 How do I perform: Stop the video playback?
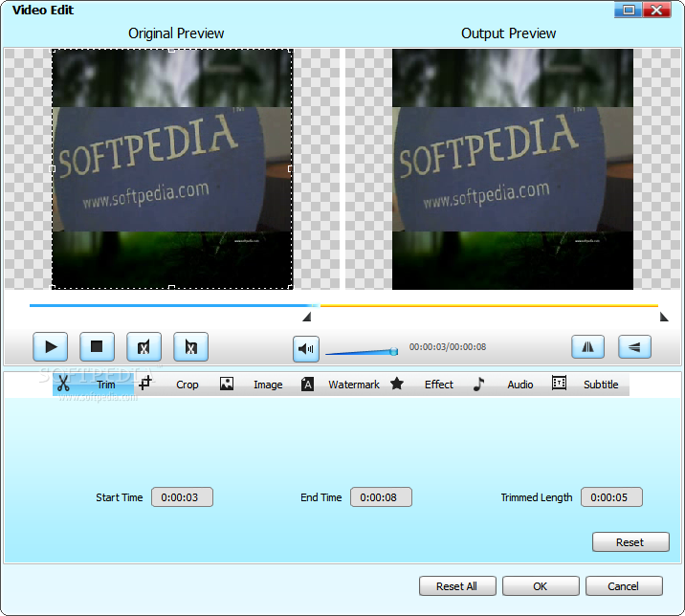pos(97,347)
